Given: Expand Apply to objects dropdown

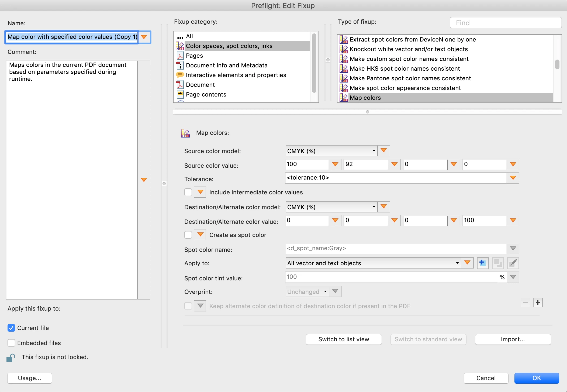Looking at the screenshot, I should 373,263.
